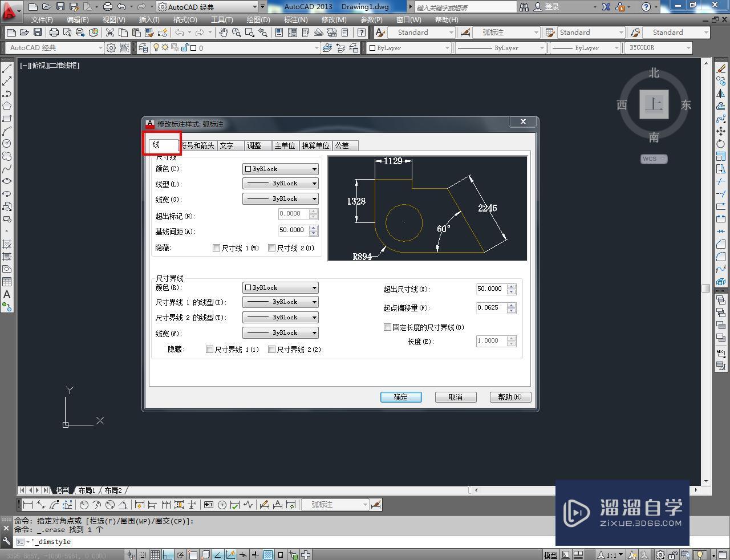Viewport: 730px width, 560px height.
Task: Open dimension line 颜色(C) dropdown
Action: (281, 169)
